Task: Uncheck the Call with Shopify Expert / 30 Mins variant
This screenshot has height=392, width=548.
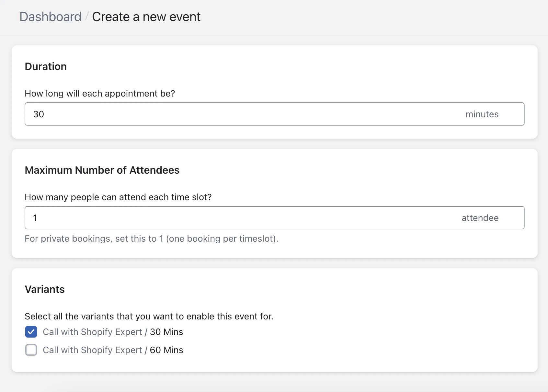Action: 31,332
